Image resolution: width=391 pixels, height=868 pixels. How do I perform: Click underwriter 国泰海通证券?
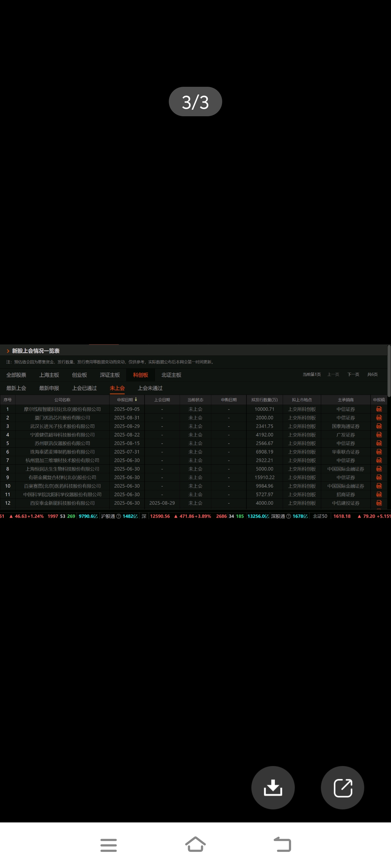(x=345, y=426)
